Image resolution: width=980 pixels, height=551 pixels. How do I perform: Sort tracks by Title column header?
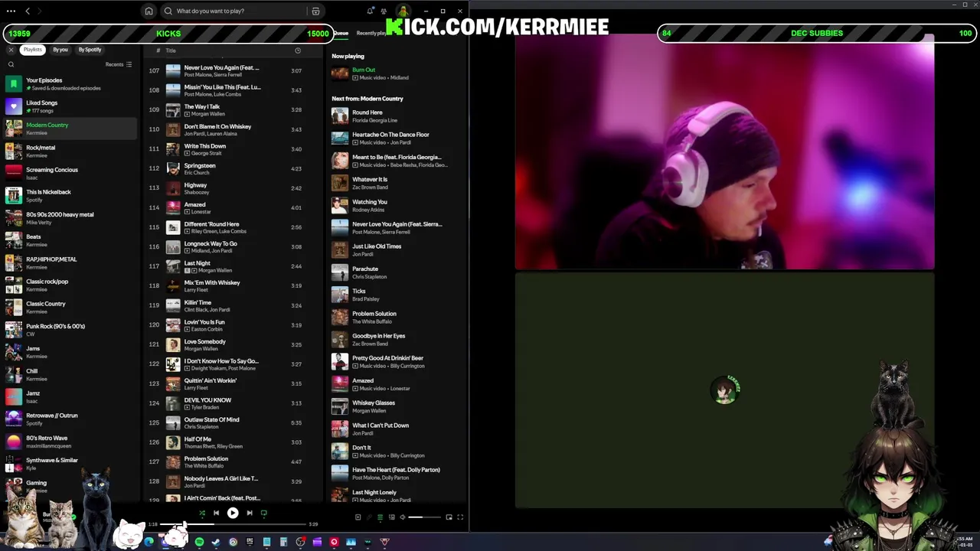[x=171, y=51]
